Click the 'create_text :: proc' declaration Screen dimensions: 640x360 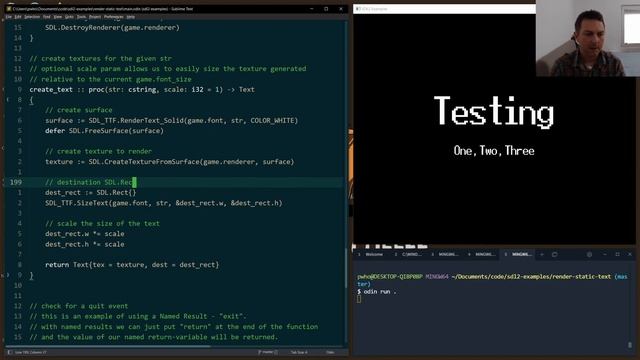pyautogui.click(x=142, y=89)
